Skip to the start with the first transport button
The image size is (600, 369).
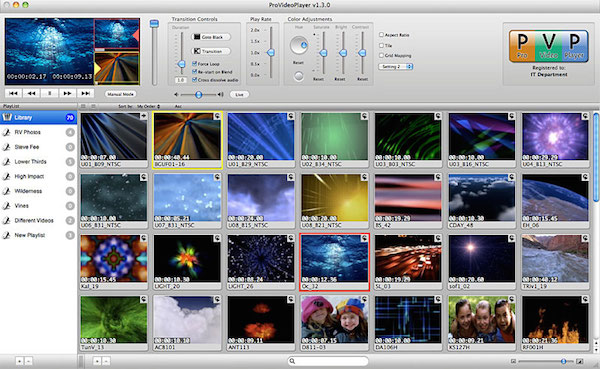pos(13,93)
